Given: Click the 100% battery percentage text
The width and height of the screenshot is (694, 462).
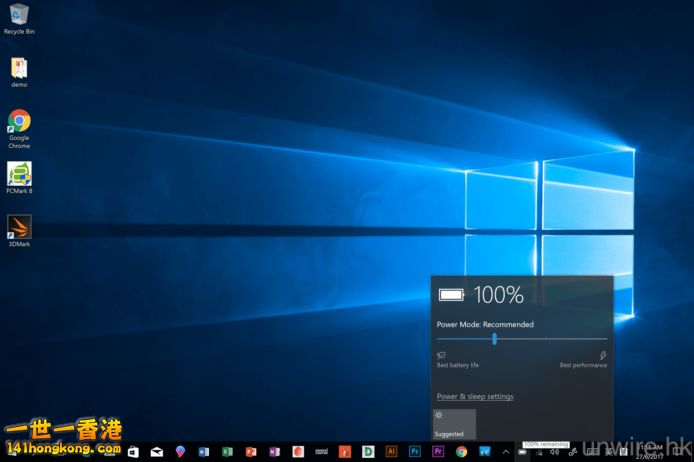Looking at the screenshot, I should pos(498,295).
